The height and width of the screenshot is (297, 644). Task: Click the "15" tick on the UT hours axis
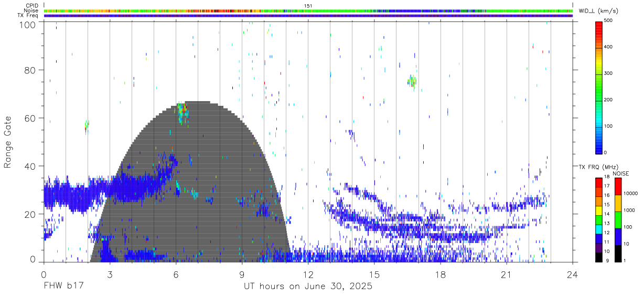pyautogui.click(x=374, y=274)
